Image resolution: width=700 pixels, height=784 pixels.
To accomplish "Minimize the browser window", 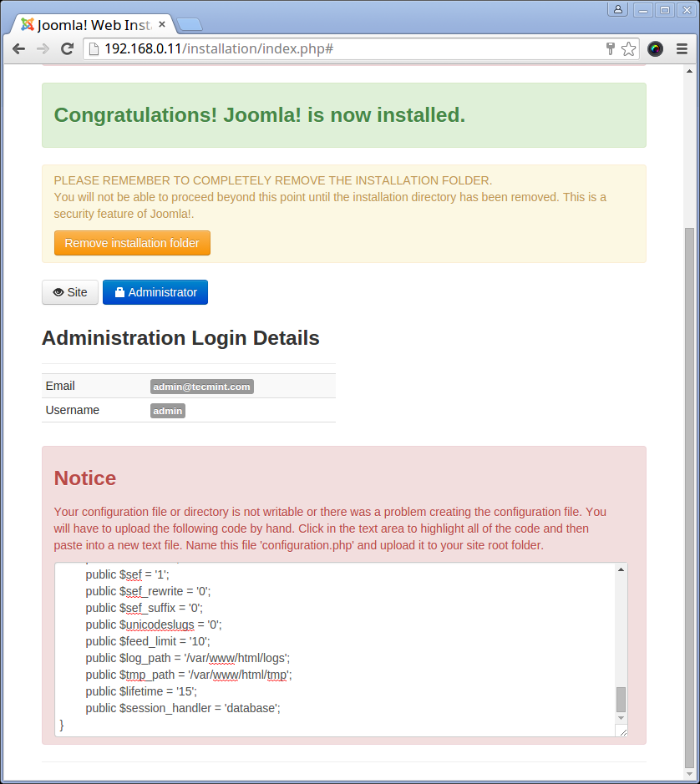I will coord(643,10).
